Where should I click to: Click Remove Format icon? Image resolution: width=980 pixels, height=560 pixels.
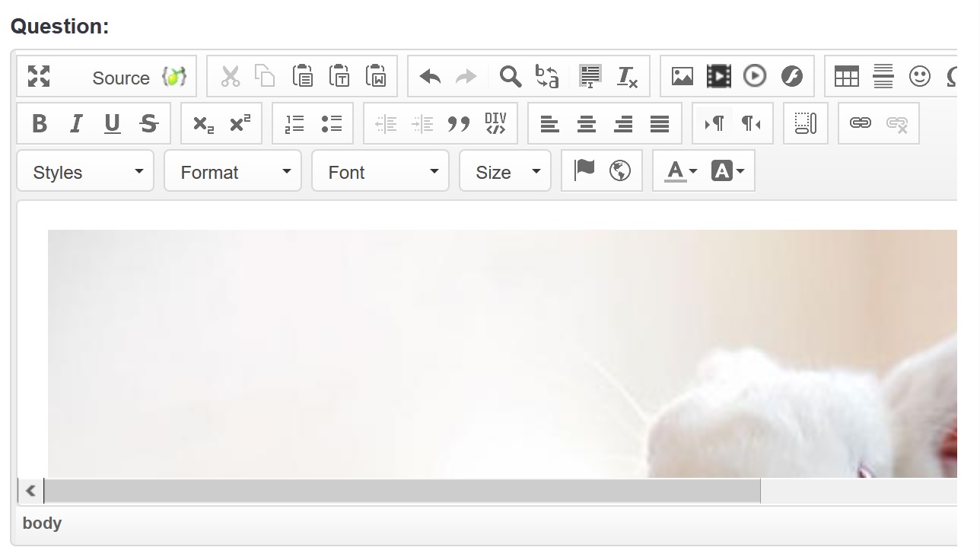(x=627, y=76)
